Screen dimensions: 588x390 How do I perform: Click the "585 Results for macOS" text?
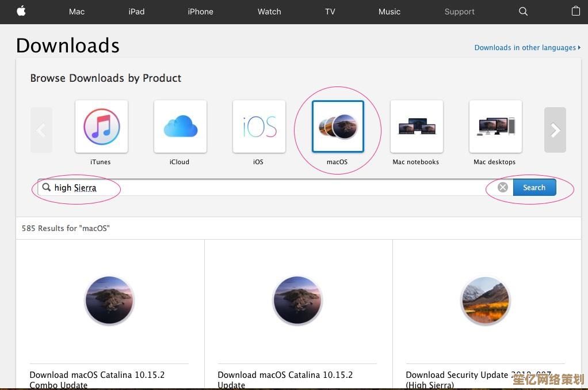coord(66,228)
